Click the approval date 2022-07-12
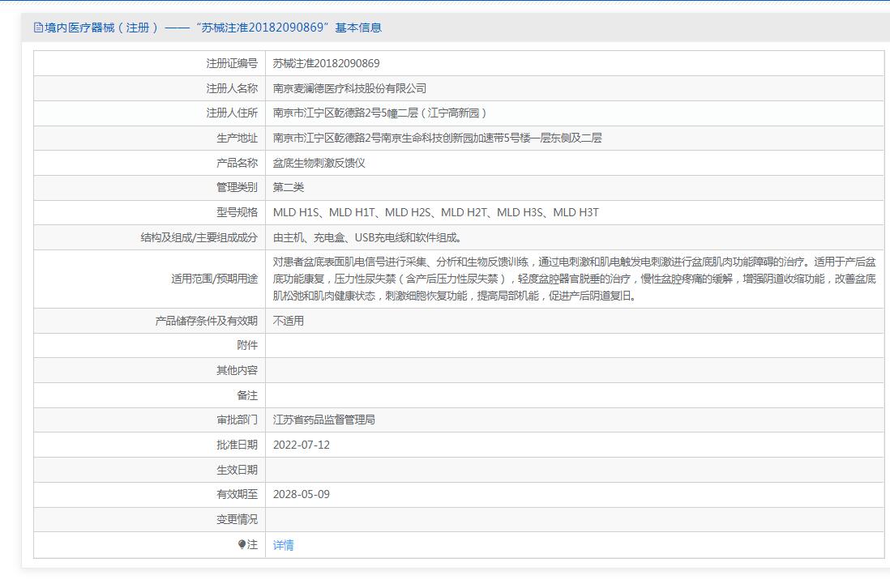Image resolution: width=890 pixels, height=588 pixels. 302,445
